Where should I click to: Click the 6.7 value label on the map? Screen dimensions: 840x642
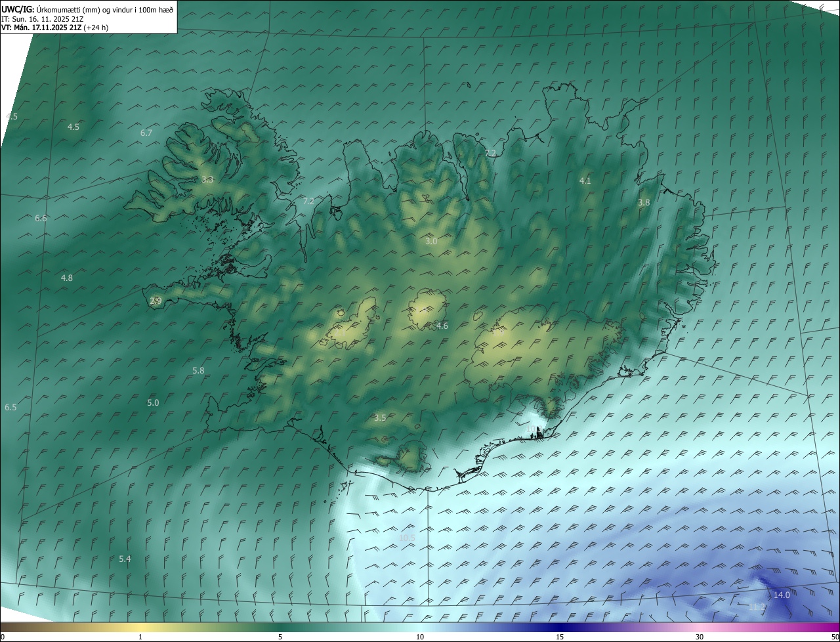[x=146, y=133]
